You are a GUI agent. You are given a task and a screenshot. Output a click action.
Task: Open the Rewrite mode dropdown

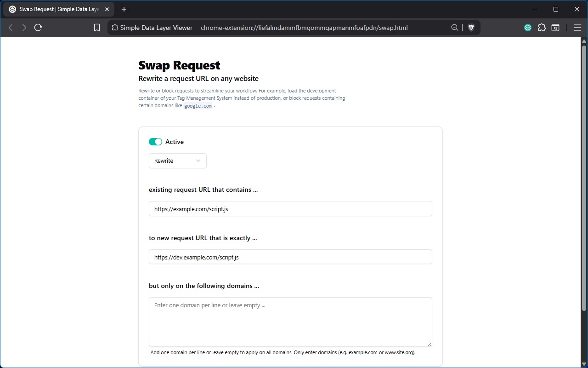point(177,161)
